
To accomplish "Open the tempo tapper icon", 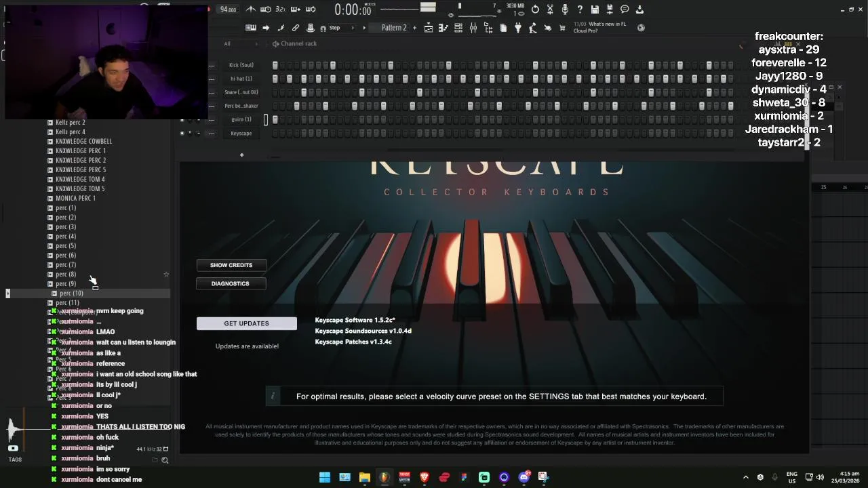I will (x=533, y=28).
